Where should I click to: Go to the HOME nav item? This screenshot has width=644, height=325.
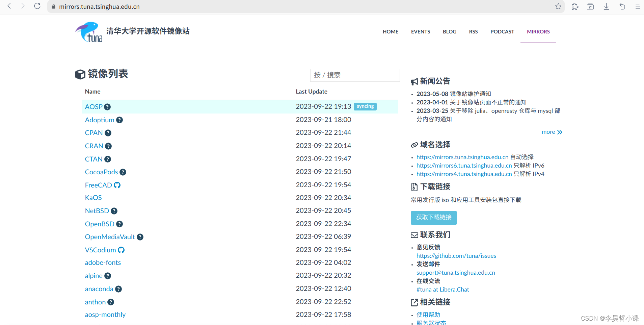tap(391, 31)
